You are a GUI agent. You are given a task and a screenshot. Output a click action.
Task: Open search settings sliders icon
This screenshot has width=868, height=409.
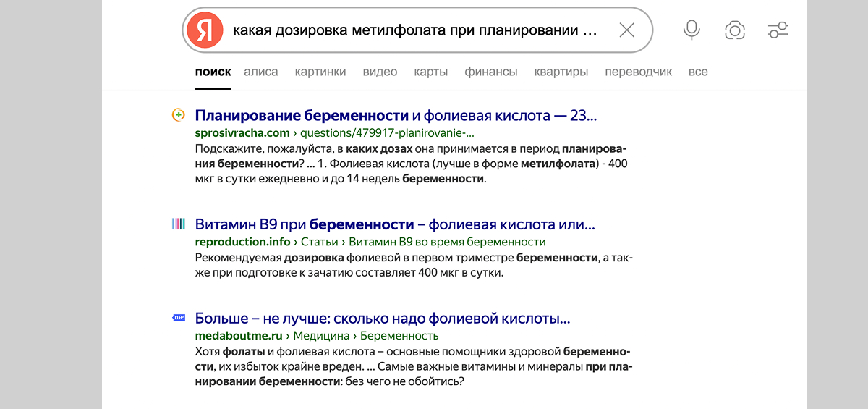[x=778, y=30]
